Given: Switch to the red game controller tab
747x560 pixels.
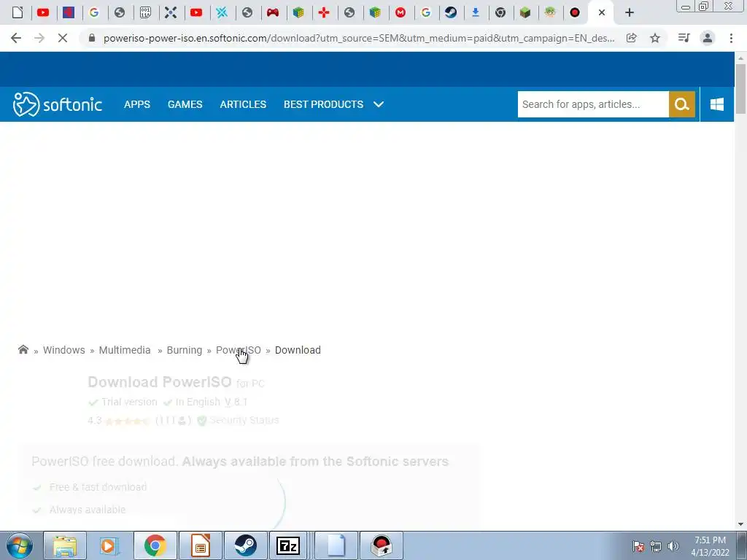Looking at the screenshot, I should pos(273,13).
